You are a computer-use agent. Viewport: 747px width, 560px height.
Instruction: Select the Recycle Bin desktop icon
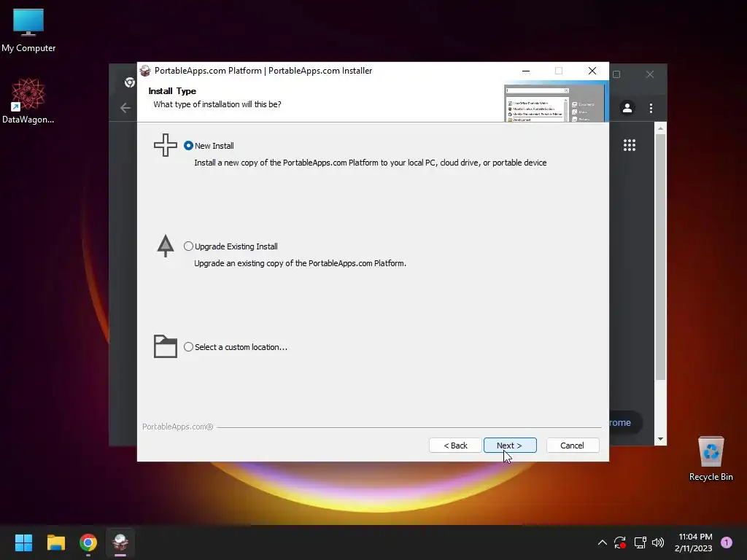(711, 459)
